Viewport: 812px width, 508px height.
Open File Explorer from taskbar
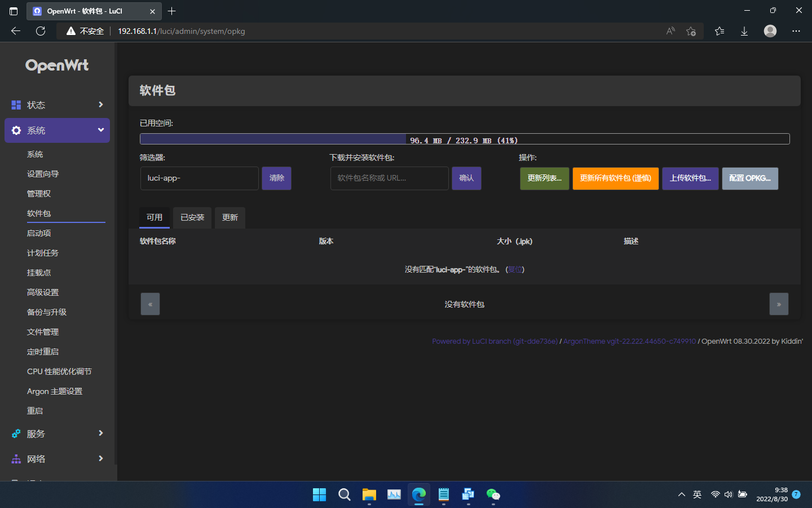coord(369,494)
